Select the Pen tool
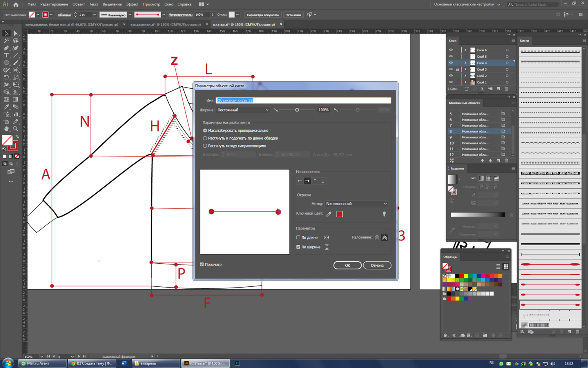588x368 pixels. (x=6, y=48)
